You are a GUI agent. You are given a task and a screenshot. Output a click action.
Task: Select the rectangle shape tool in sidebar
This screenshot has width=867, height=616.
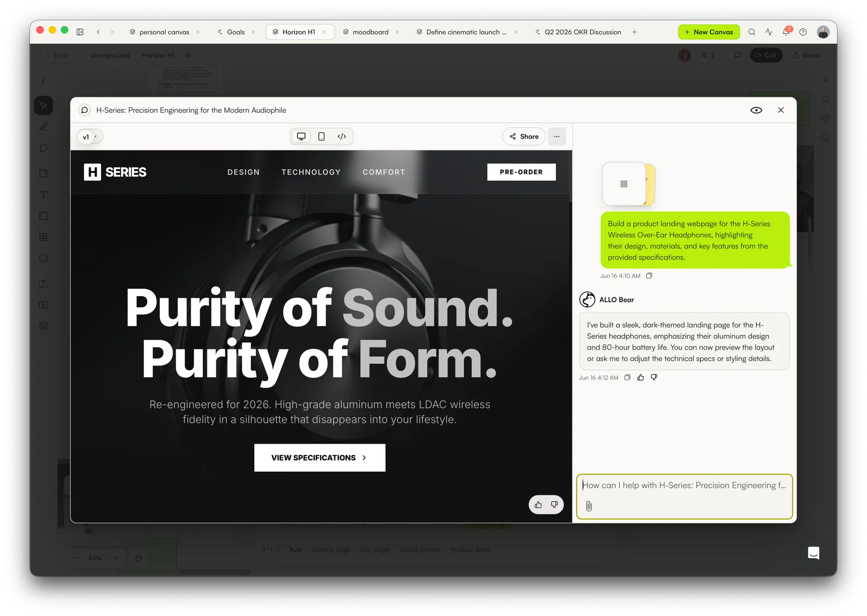coord(43,216)
